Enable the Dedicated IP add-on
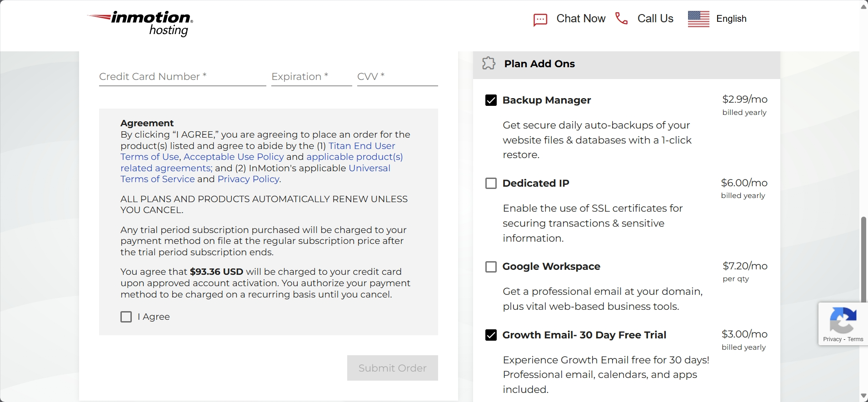 491,184
